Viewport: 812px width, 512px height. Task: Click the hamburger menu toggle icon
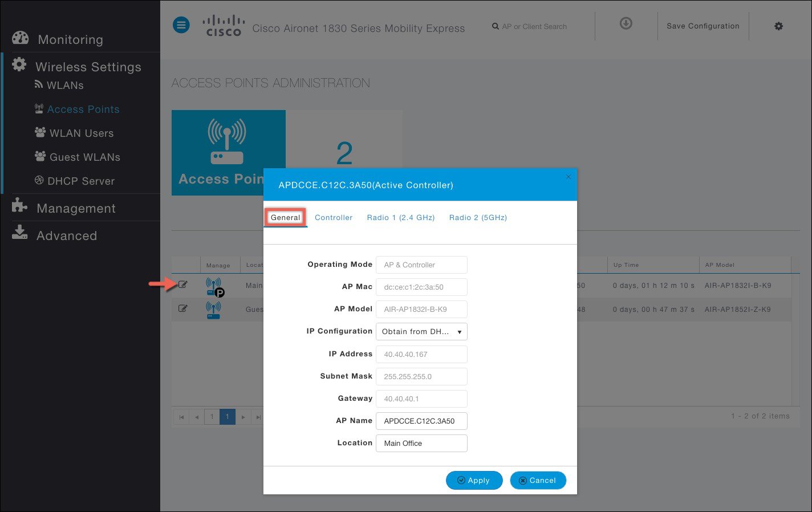(181, 25)
